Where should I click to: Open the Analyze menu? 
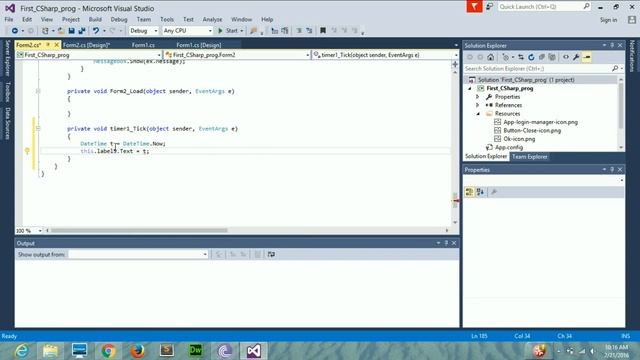212,19
